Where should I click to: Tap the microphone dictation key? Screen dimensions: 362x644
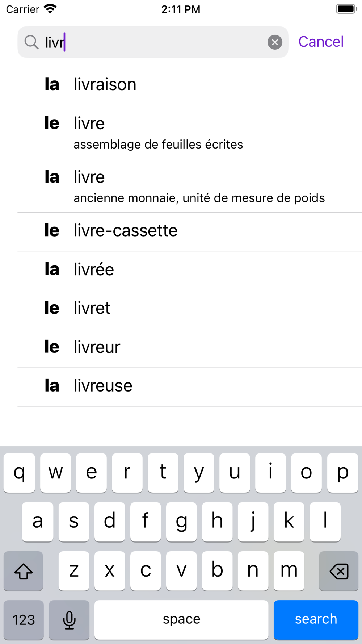69,620
